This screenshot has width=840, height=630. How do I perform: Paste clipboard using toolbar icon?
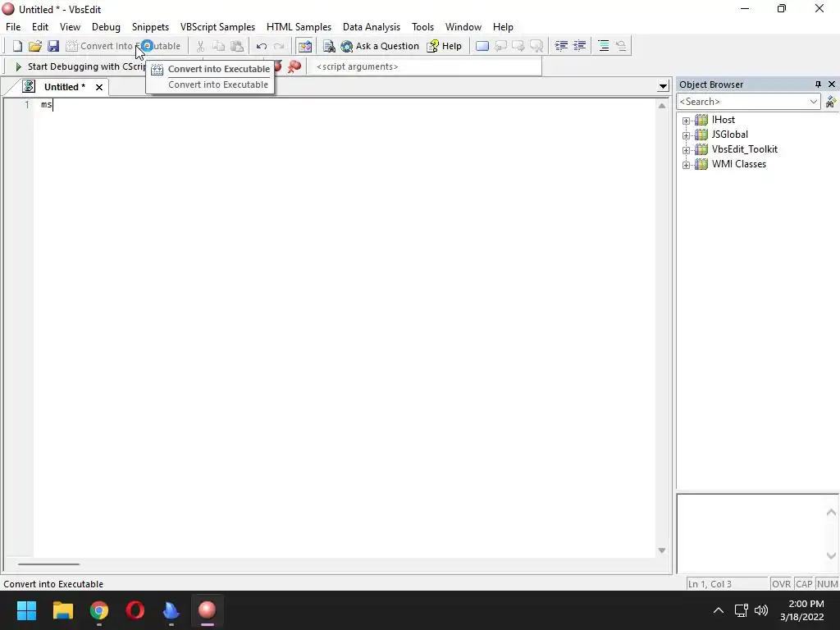(236, 46)
